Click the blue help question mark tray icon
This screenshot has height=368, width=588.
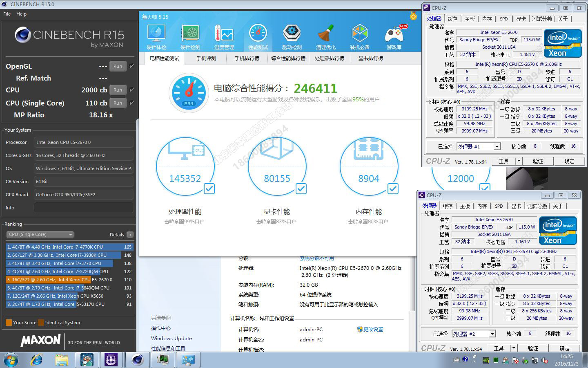(x=465, y=360)
